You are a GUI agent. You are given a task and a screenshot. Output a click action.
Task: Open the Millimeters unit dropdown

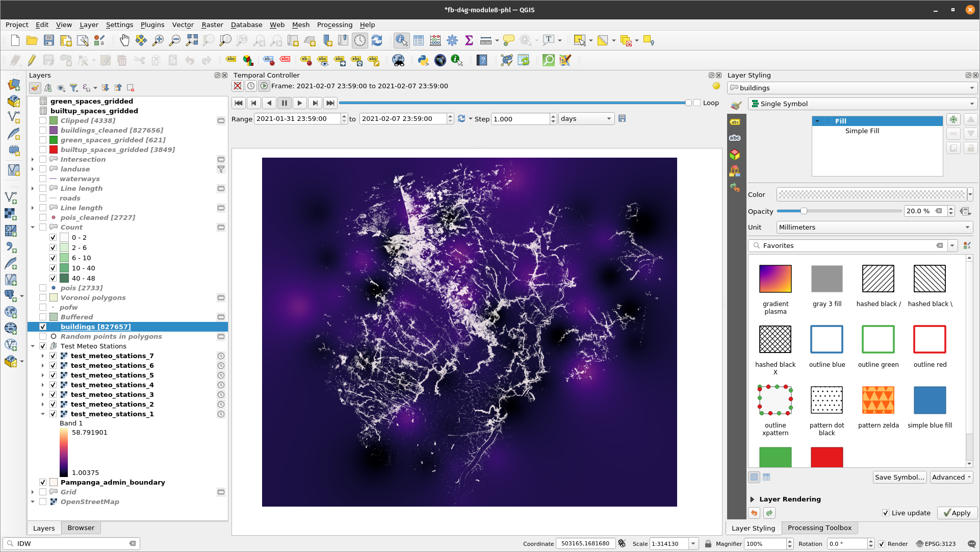(968, 227)
